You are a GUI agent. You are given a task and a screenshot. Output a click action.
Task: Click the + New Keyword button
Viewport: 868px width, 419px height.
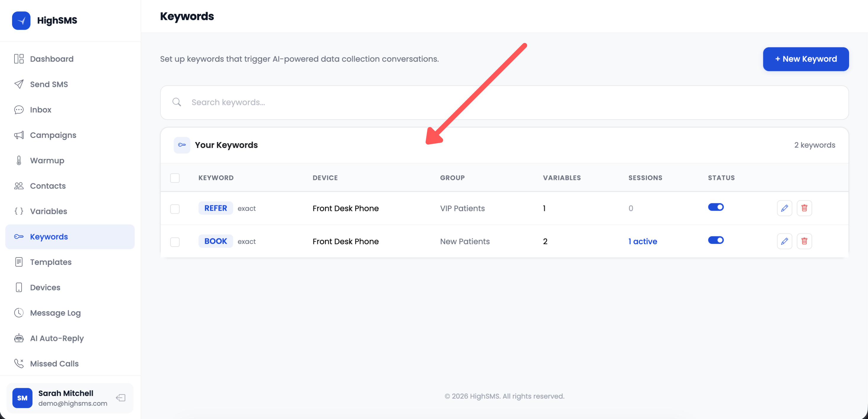click(x=806, y=59)
